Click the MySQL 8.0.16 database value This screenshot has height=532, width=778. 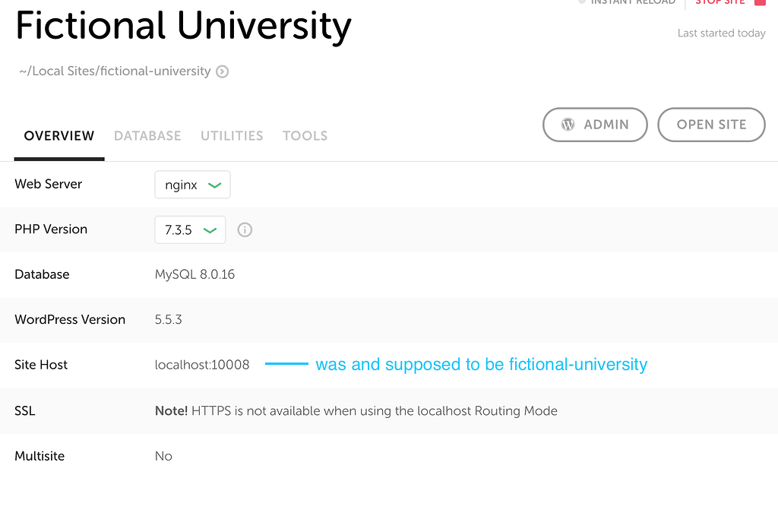194,274
